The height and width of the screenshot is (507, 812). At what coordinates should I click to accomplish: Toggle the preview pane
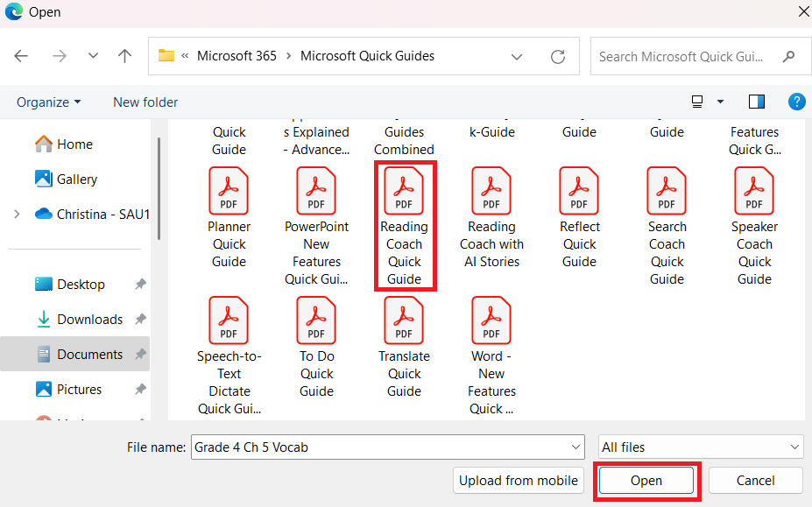coord(757,102)
